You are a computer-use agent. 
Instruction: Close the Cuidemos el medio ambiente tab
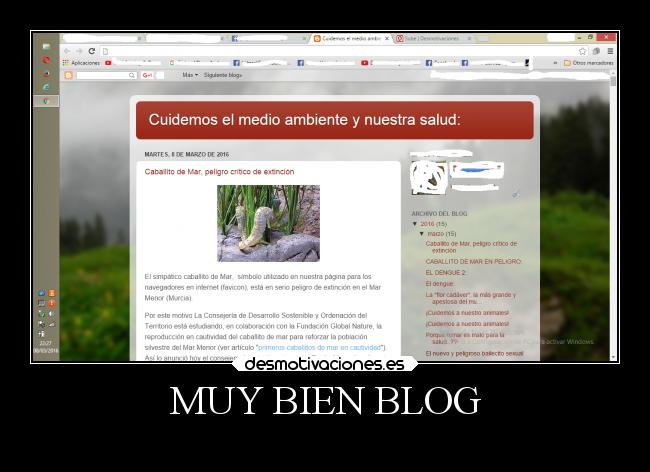click(x=387, y=39)
